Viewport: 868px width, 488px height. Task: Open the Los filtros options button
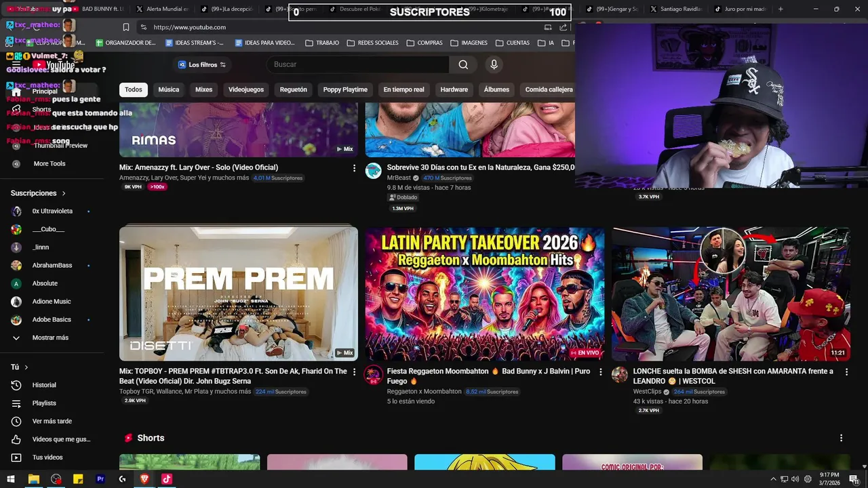point(201,64)
